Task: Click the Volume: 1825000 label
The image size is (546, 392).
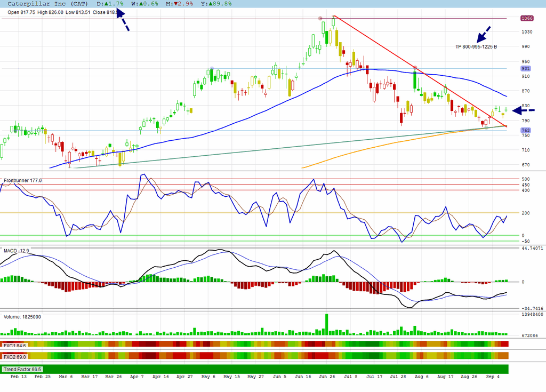Action: click(22, 317)
